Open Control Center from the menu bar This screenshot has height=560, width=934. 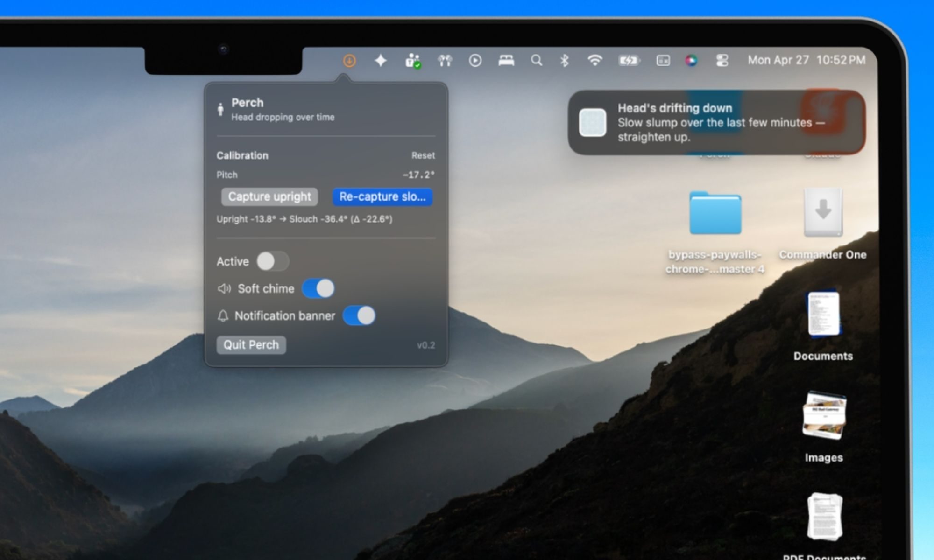(722, 61)
